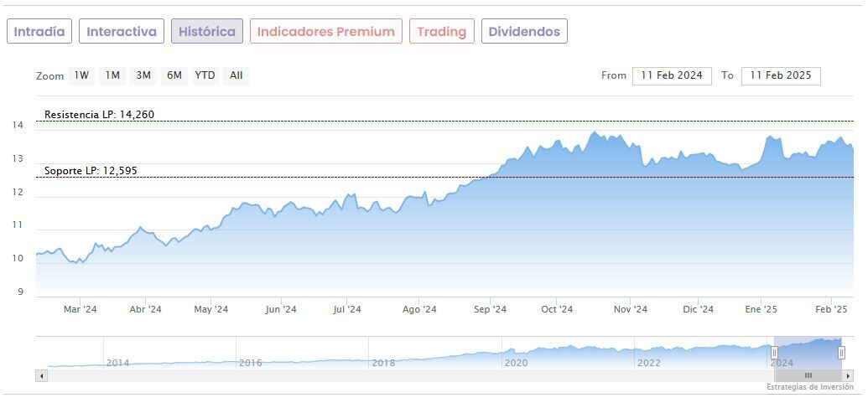Viewport: 868px width, 403px height.
Task: Zoom chart to 6M
Action: coord(174,75)
